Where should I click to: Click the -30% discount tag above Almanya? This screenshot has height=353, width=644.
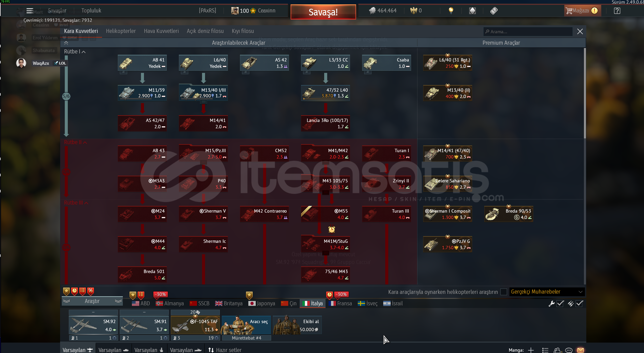point(160,295)
